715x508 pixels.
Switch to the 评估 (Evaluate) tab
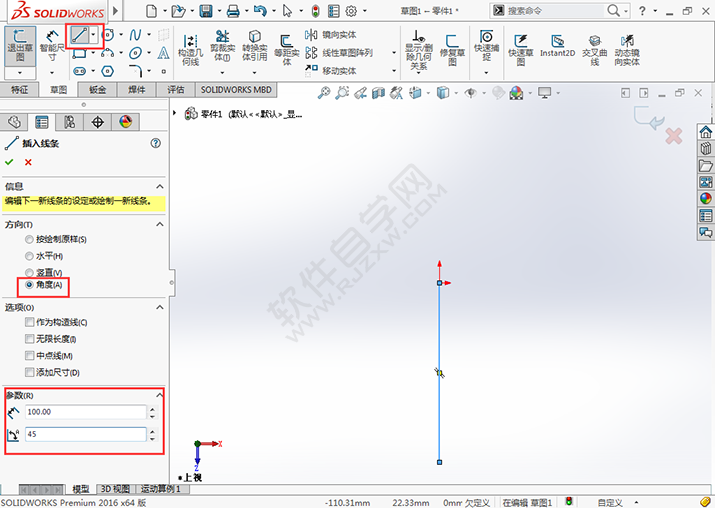(176, 90)
